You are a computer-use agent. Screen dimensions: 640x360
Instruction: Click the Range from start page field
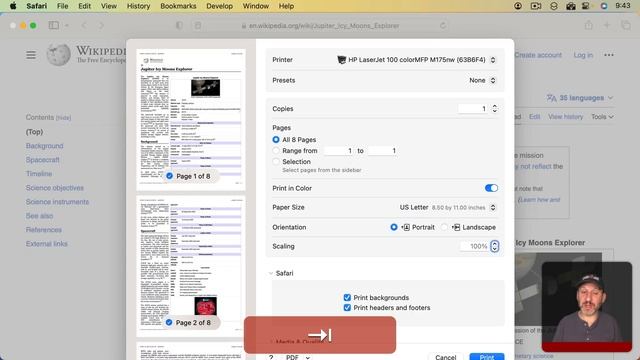coord(338,151)
